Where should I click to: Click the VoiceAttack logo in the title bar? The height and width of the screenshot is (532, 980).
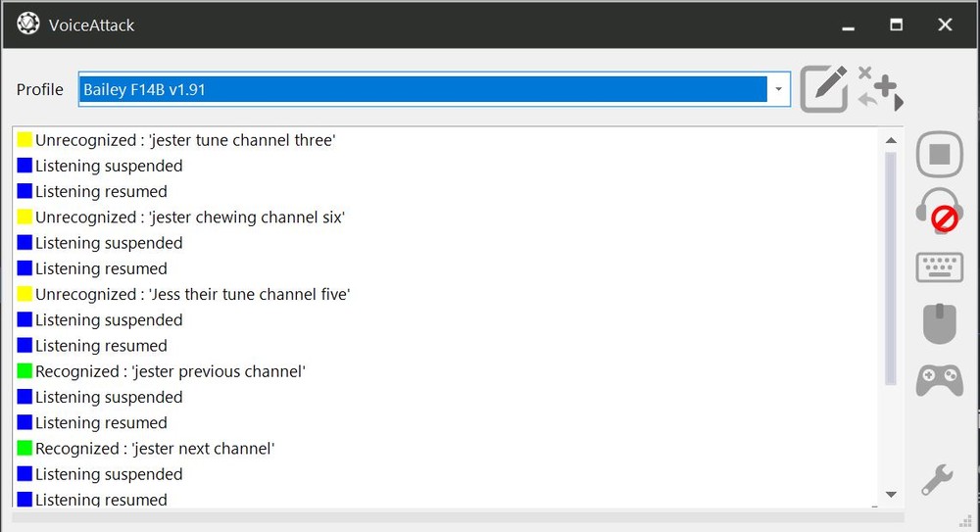tap(28, 24)
